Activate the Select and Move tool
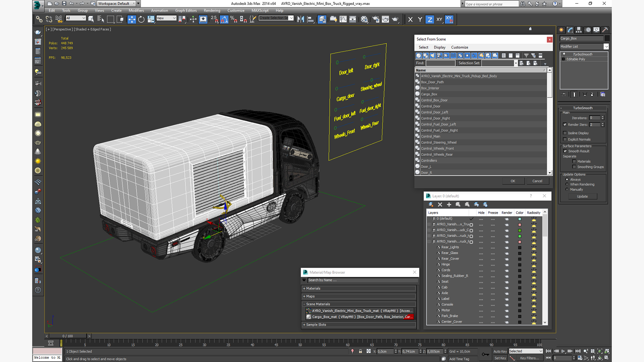This screenshot has width=644, height=362. click(132, 19)
